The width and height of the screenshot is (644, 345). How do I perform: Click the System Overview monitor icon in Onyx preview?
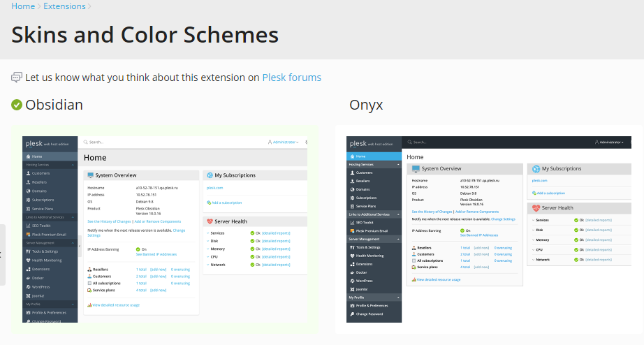(415, 168)
